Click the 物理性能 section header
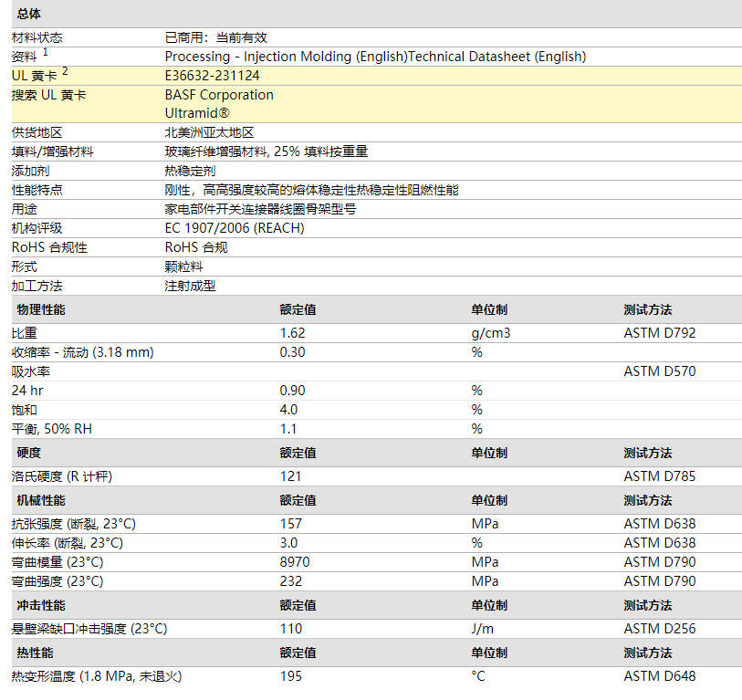 coord(41,310)
